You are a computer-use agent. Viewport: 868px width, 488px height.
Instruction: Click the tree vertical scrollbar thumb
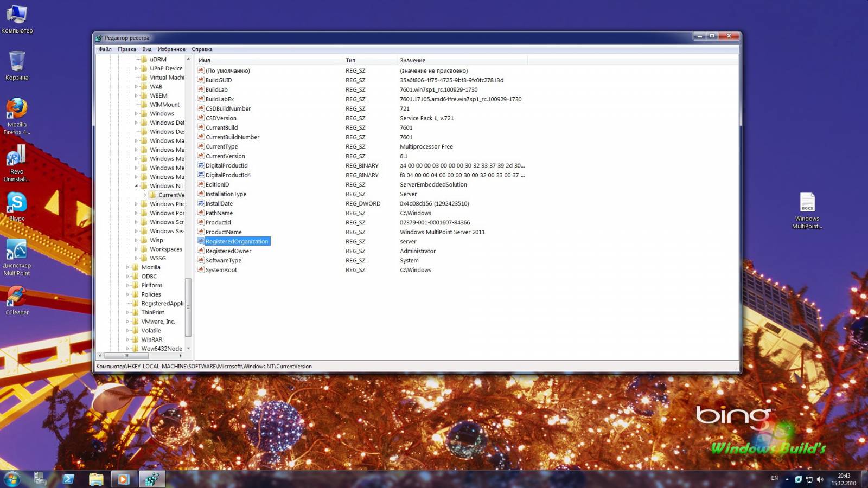tap(188, 307)
